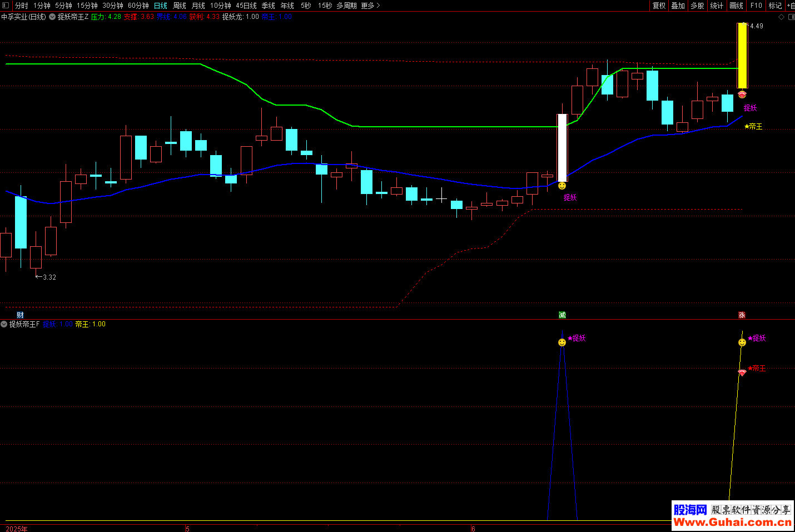Viewport: 795px width, 532px height.
Task: Select the 45日线 period
Action: 246,6
